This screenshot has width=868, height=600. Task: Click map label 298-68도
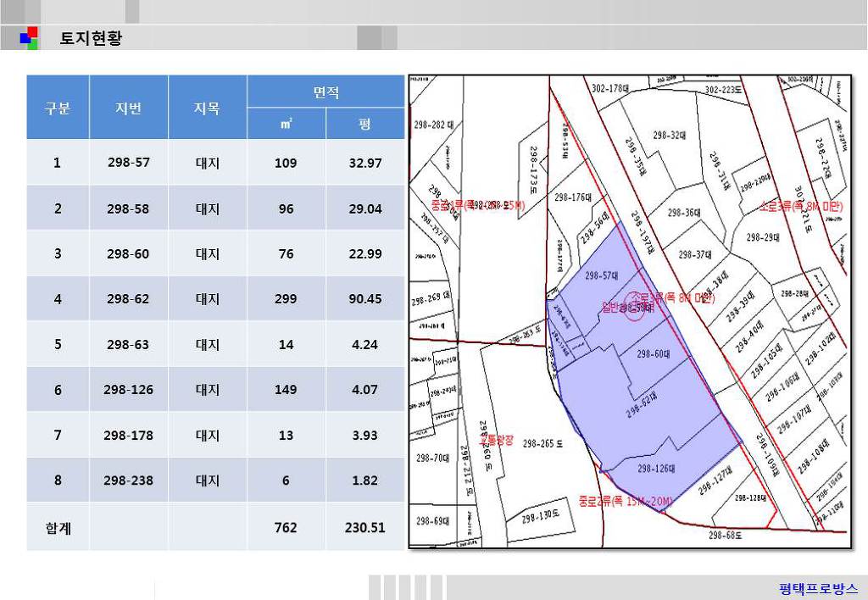point(726,535)
